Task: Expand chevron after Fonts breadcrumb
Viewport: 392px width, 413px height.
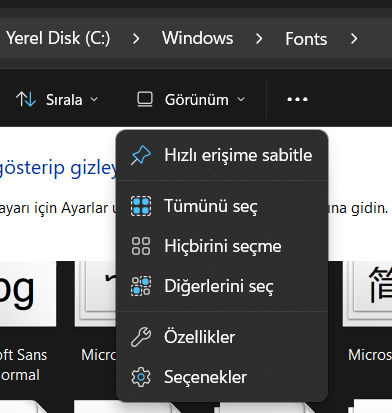Action: pos(354,39)
